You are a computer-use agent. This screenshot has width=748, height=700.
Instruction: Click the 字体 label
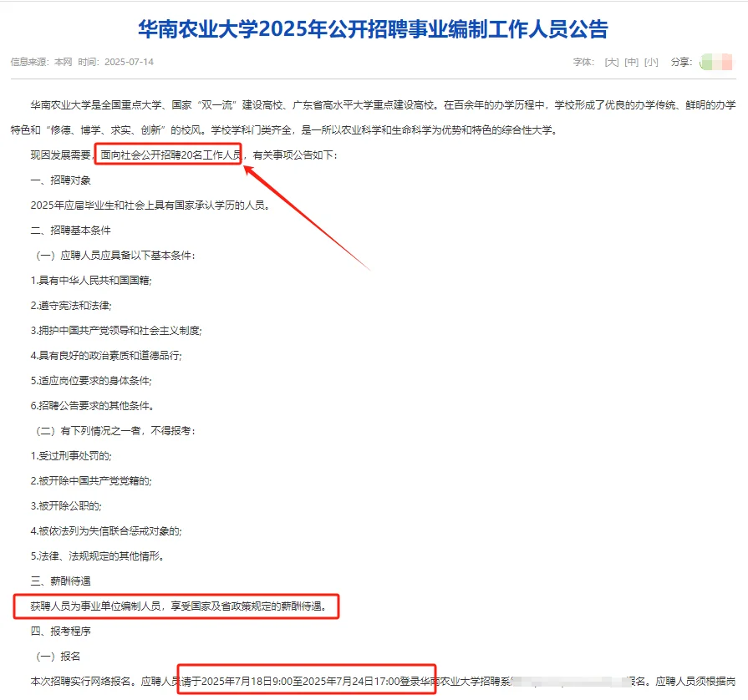click(584, 62)
